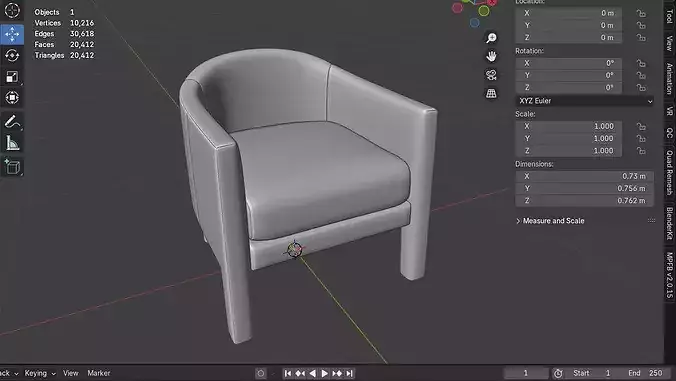
Task: Click Dimensions X field 0.73 m
Action: (x=585, y=176)
